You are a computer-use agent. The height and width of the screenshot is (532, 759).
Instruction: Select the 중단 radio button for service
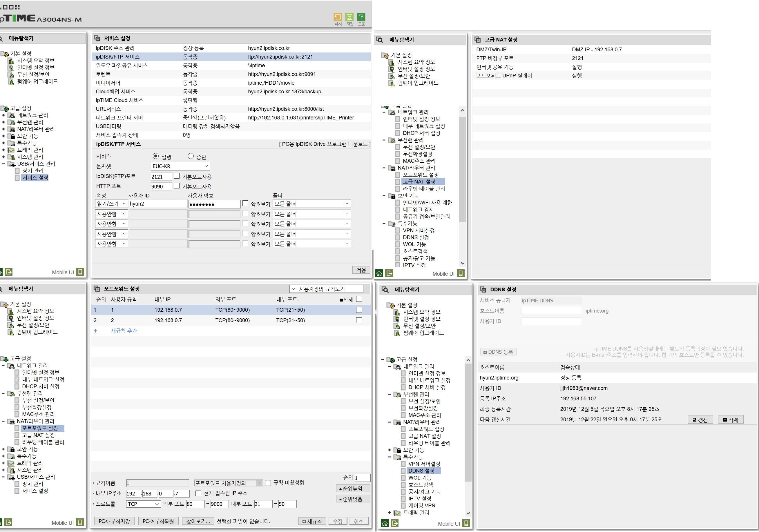coord(191,156)
